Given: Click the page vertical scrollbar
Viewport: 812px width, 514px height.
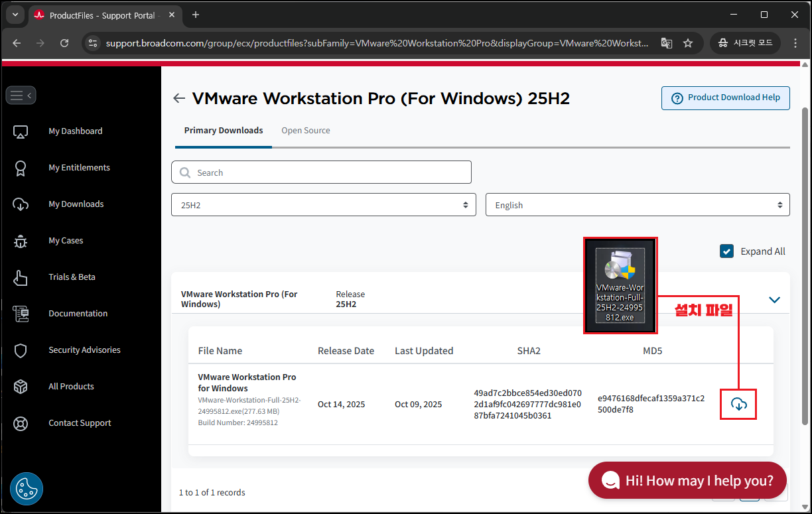Looking at the screenshot, I should click(805, 265).
